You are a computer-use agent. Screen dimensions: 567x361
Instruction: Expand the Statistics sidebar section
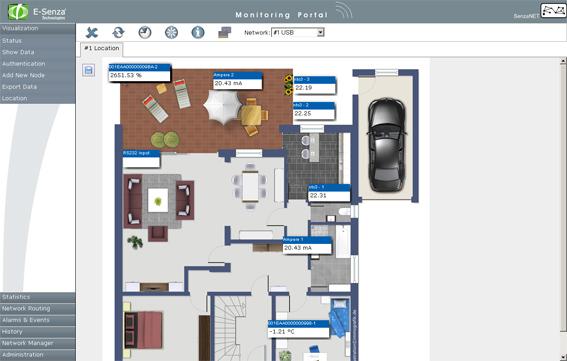point(38,297)
